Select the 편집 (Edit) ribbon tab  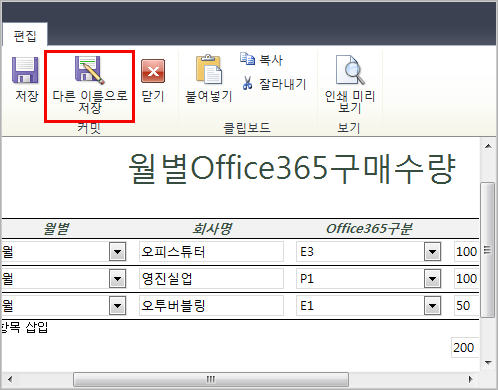click(x=25, y=35)
